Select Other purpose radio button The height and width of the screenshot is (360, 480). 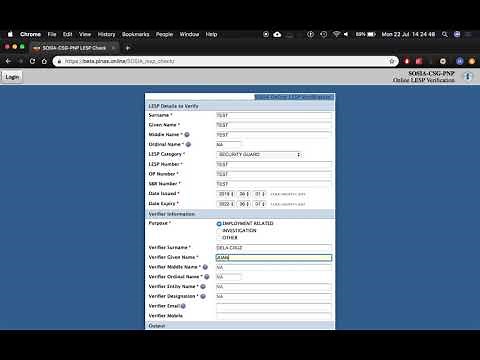219,238
